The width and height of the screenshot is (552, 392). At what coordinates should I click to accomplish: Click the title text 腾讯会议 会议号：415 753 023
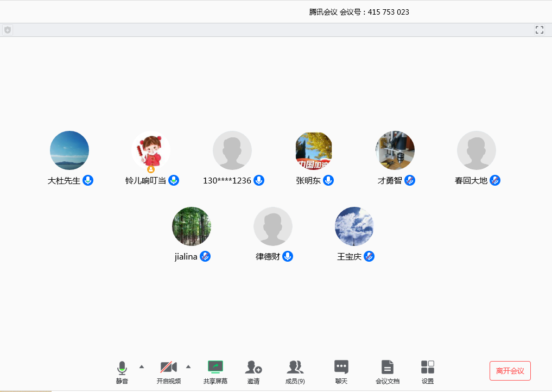359,12
